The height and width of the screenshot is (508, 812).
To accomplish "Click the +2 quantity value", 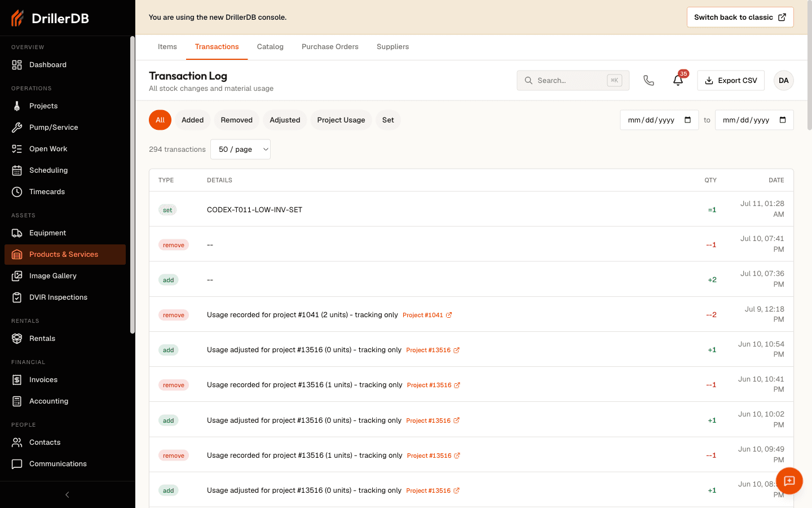I will (x=712, y=280).
